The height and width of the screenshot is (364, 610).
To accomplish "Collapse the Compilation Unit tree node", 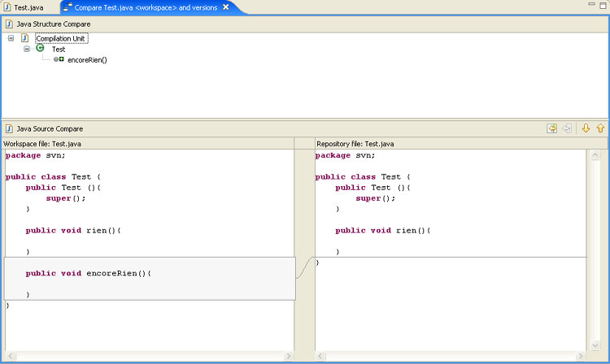I will (11, 38).
